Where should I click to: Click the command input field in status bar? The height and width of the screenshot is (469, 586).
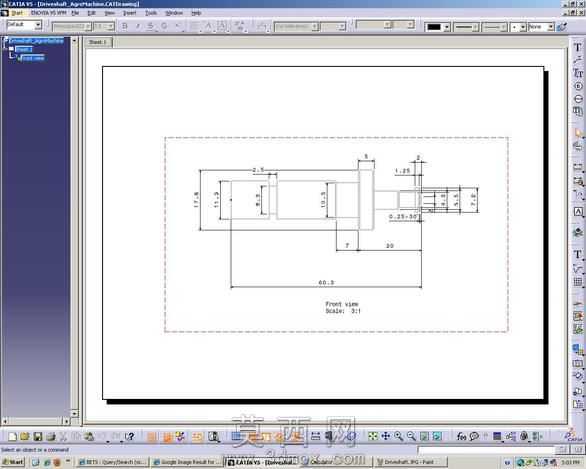click(x=487, y=450)
